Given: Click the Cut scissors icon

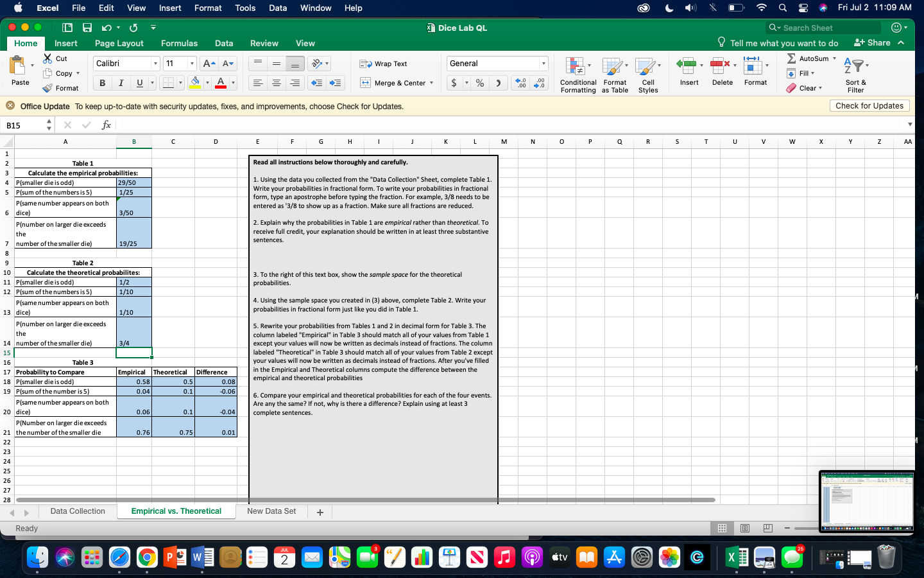Looking at the screenshot, I should (48, 58).
